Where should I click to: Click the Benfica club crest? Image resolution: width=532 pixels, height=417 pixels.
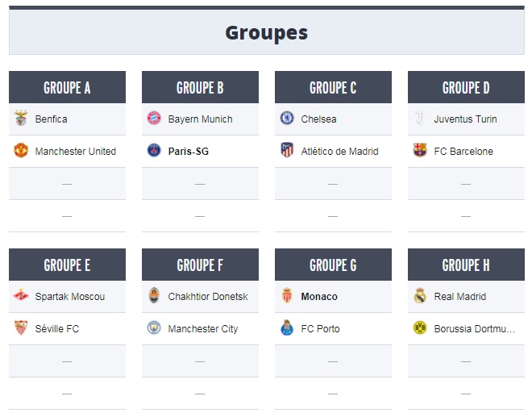point(21,119)
